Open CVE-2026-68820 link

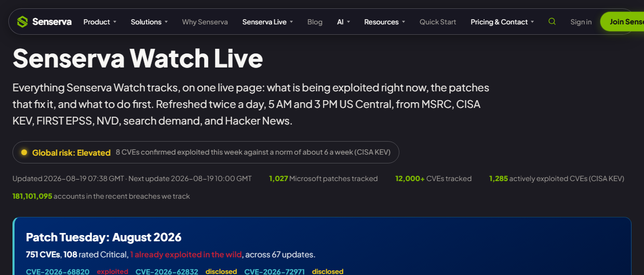58,271
